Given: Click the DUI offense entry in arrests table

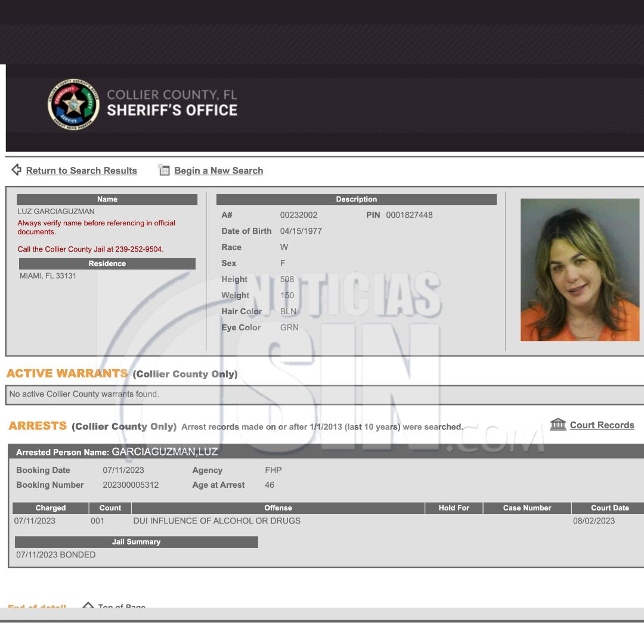Looking at the screenshot, I should (217, 521).
